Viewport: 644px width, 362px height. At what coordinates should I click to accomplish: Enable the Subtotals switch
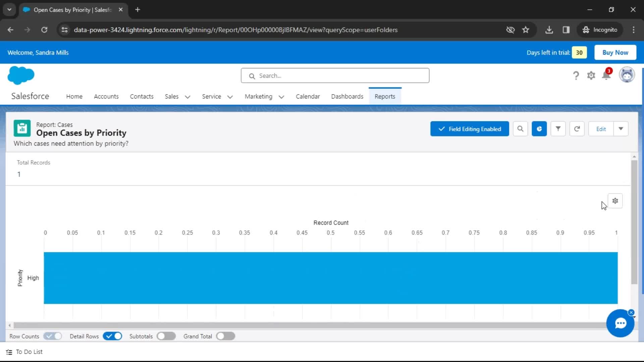(166, 336)
